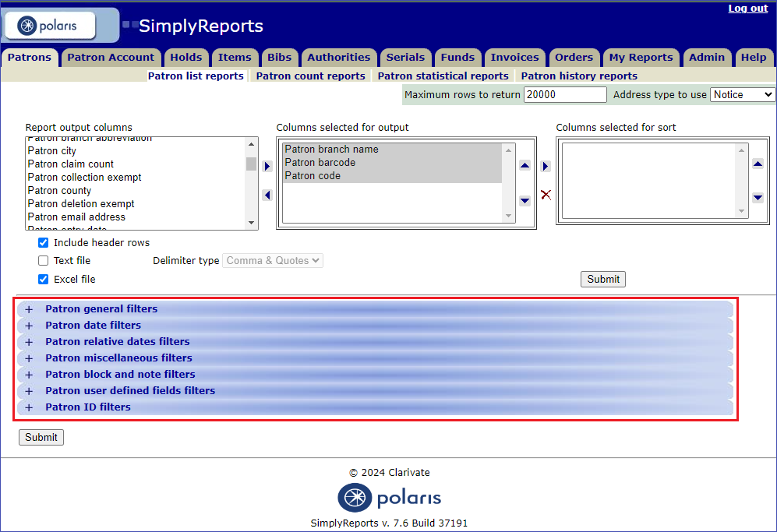The height and width of the screenshot is (532, 777).
Task: Enable the Text file checkbox
Action: (43, 261)
